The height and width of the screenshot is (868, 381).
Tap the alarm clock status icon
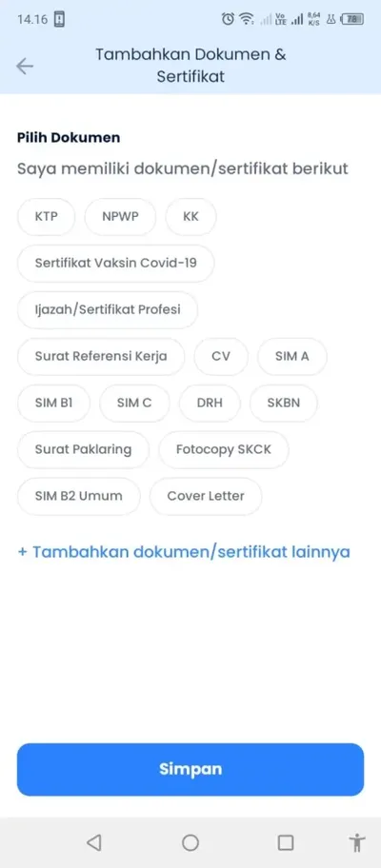(x=228, y=19)
